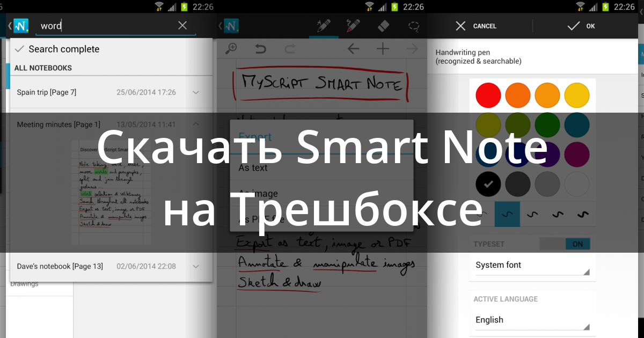Clear the 'word' search with the X icon
Viewport: 644px width, 338px height.
click(x=183, y=25)
